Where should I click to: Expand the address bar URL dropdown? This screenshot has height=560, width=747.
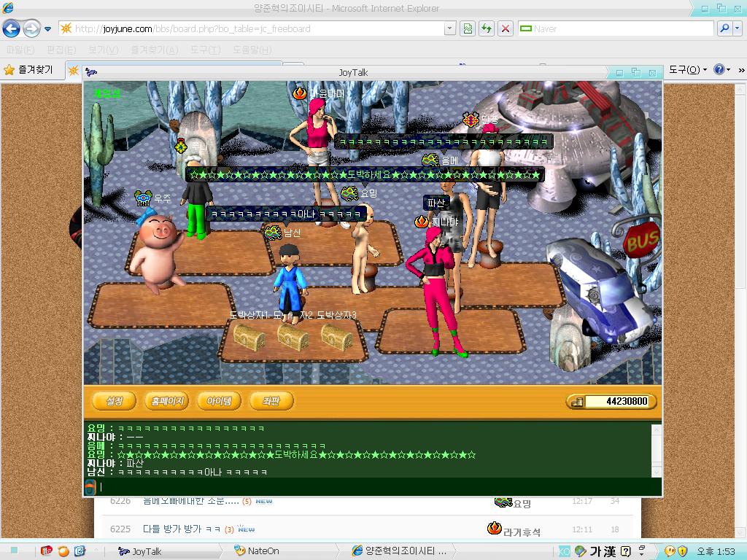tap(449, 28)
